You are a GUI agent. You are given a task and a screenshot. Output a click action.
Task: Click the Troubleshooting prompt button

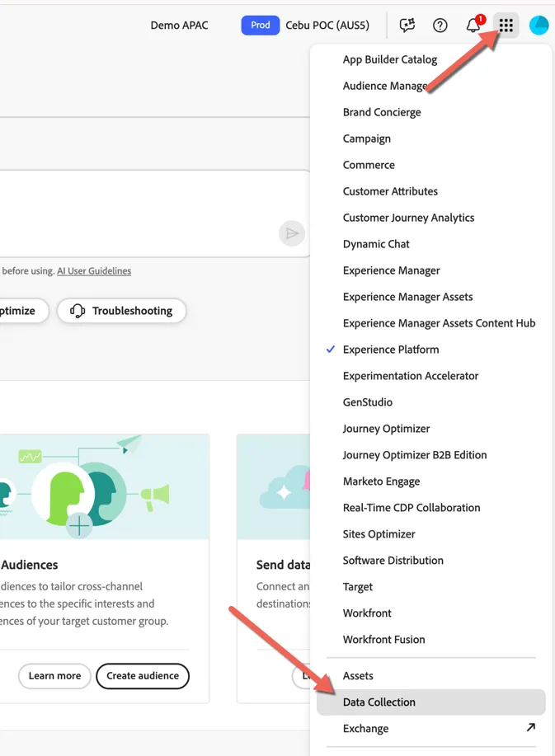(121, 311)
